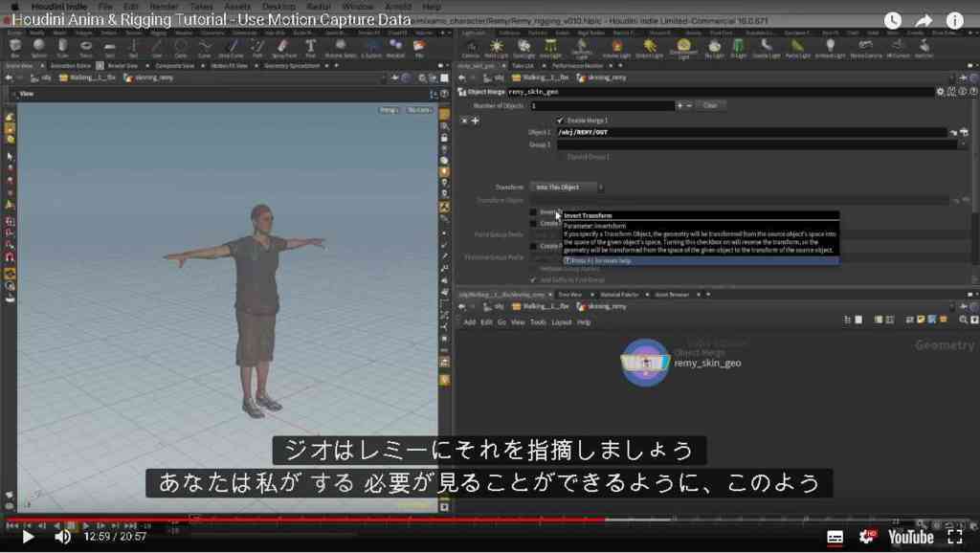980x553 pixels.
Task: Click YouTube Watch Later clock icon
Action: (x=893, y=21)
